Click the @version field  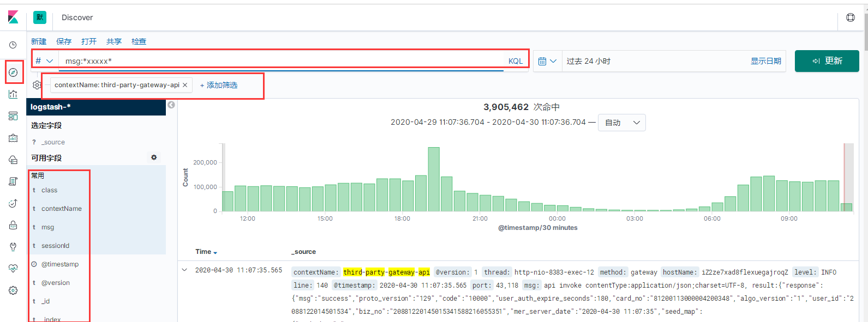point(56,283)
